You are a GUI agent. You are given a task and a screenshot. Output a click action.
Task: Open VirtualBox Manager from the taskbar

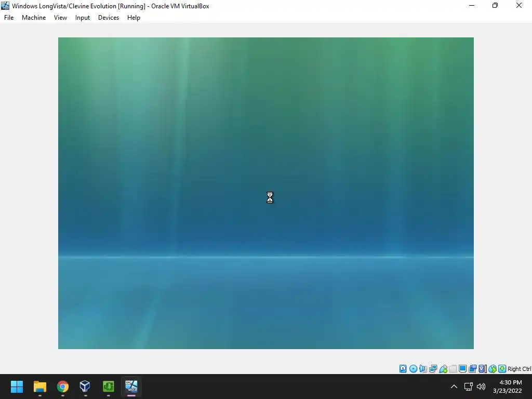(85, 387)
